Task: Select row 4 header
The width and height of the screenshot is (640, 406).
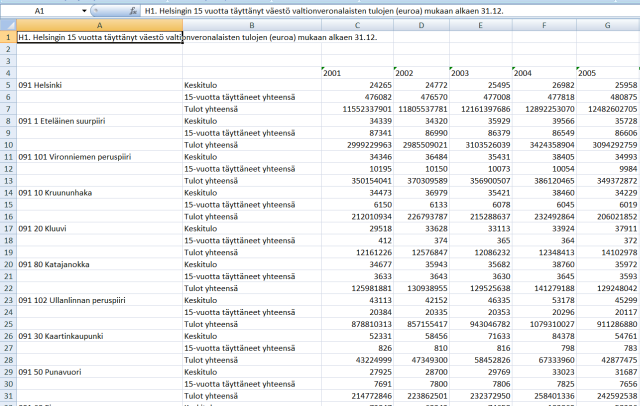Action: [x=8, y=73]
